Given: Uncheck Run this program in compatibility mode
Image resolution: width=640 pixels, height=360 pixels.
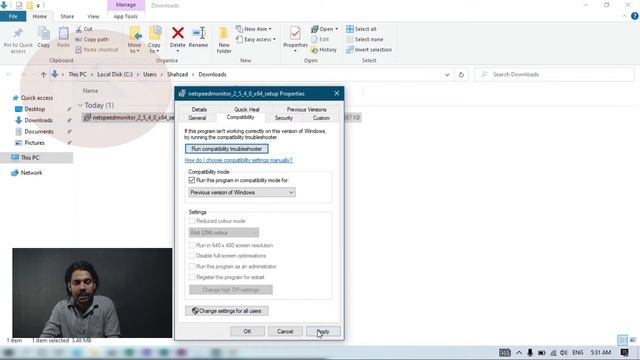Looking at the screenshot, I should 192,180.
